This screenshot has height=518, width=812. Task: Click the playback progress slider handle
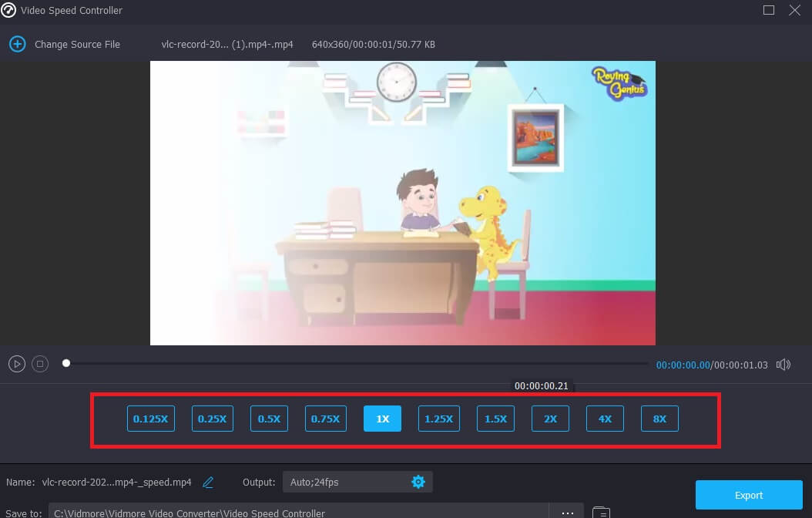(66, 362)
